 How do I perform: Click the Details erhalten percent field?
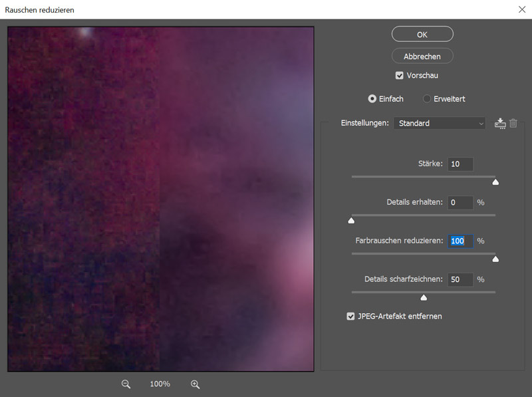[460, 203]
